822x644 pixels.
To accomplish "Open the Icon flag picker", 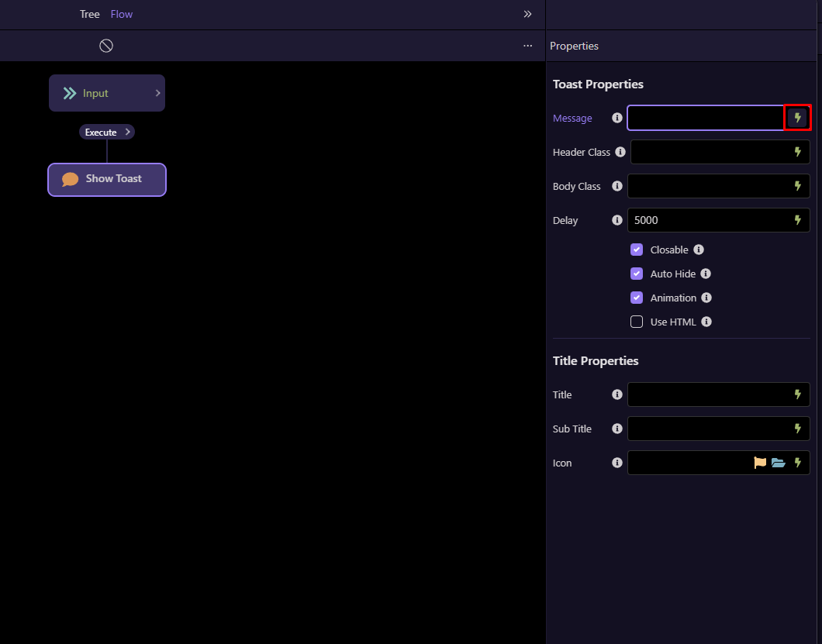I will click(760, 463).
